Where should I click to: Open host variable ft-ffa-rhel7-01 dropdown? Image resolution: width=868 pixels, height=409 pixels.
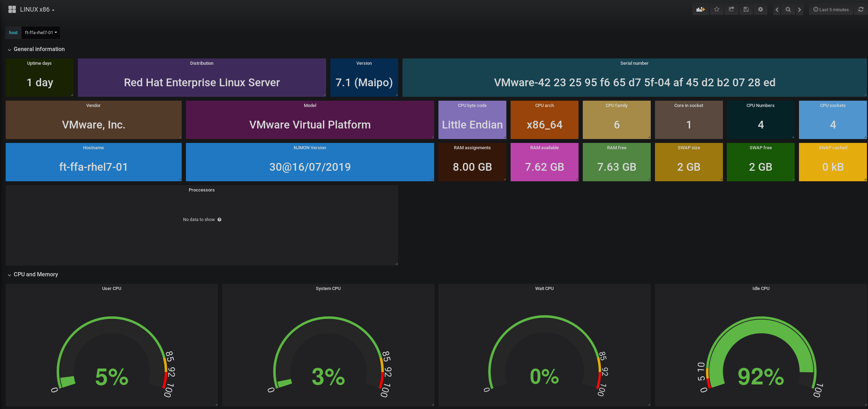coord(41,32)
